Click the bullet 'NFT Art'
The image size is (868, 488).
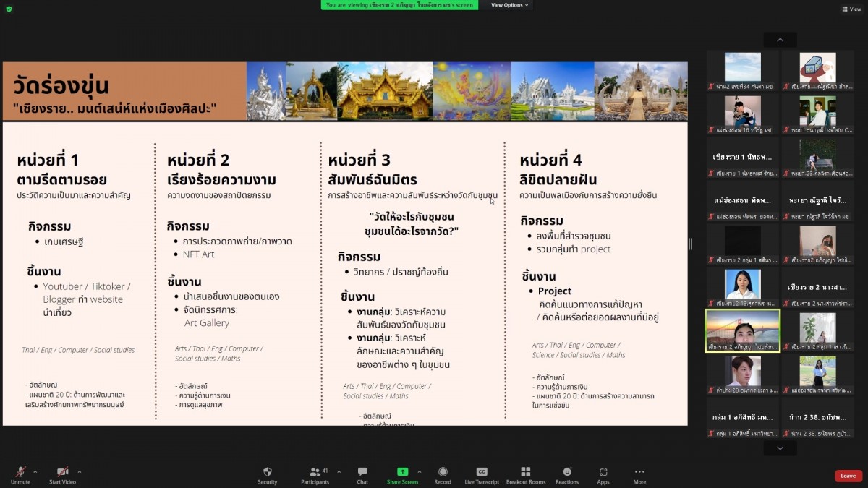point(198,254)
